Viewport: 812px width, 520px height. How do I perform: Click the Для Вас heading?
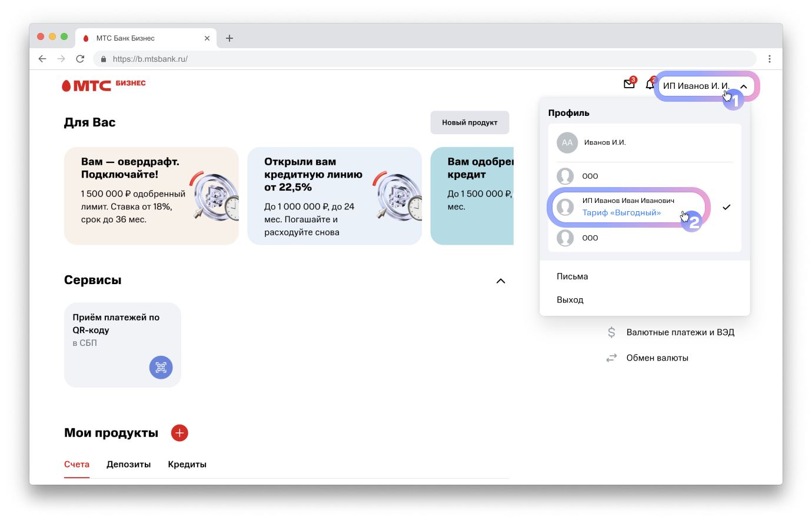pos(89,122)
